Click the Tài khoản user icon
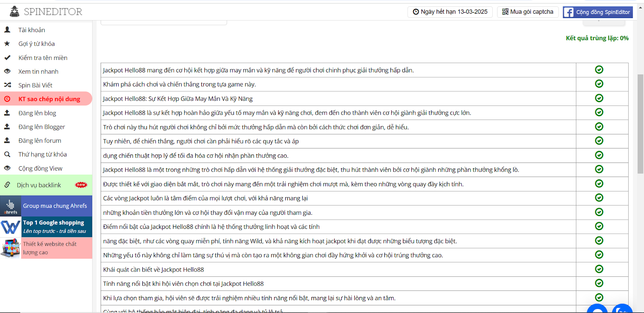This screenshot has height=313, width=644. coord(7,30)
